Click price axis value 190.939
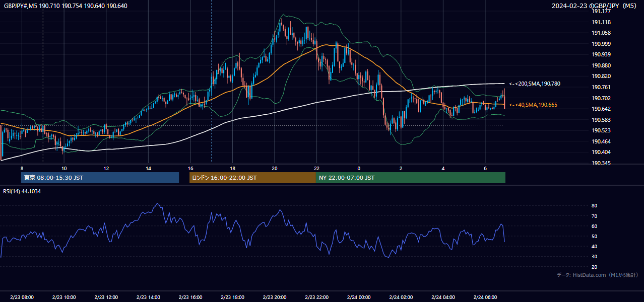644x302 pixels. 601,54
